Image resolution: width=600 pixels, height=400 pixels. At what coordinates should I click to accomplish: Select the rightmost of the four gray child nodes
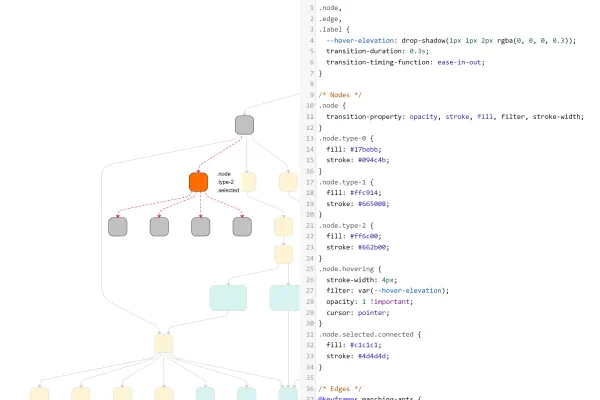coord(242,227)
